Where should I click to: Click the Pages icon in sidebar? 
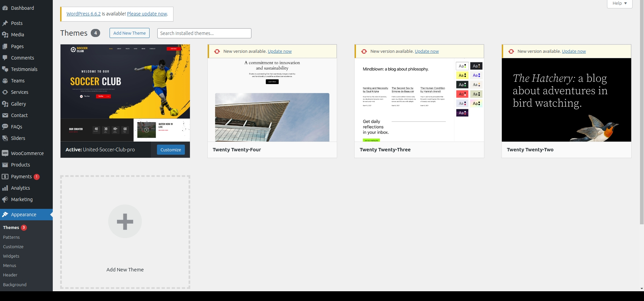pyautogui.click(x=5, y=46)
